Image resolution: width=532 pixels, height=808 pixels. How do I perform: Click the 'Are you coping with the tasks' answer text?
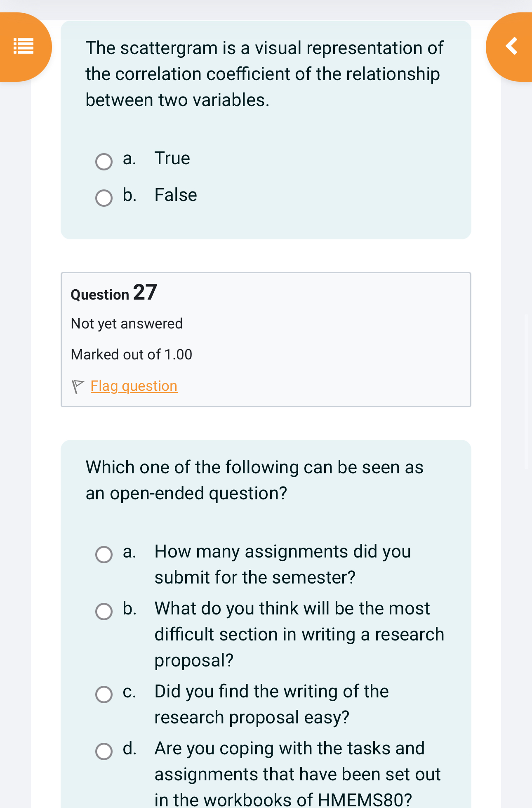297,774
